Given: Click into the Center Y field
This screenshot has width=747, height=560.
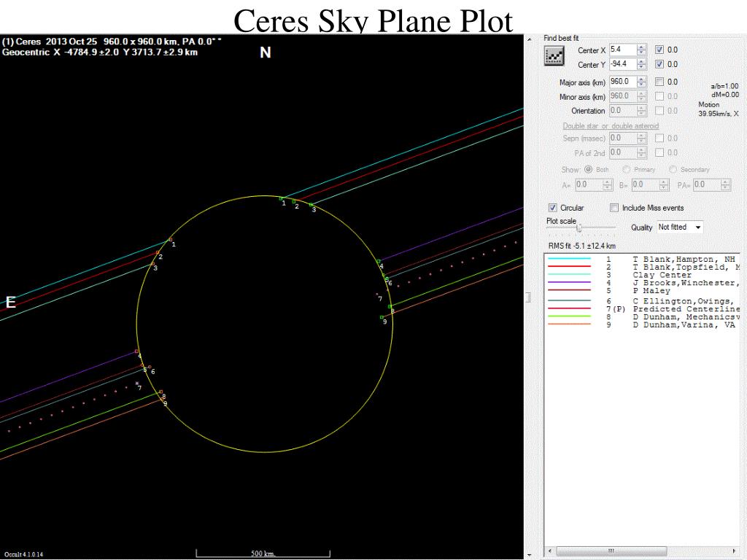Looking at the screenshot, I should (x=623, y=64).
